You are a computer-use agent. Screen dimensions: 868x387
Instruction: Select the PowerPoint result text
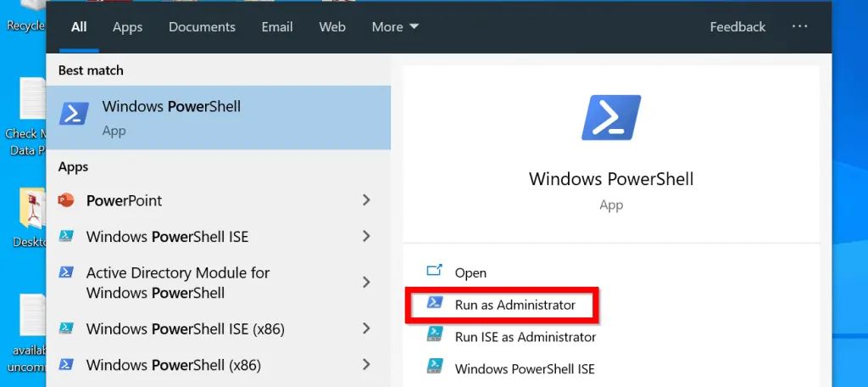click(x=125, y=200)
